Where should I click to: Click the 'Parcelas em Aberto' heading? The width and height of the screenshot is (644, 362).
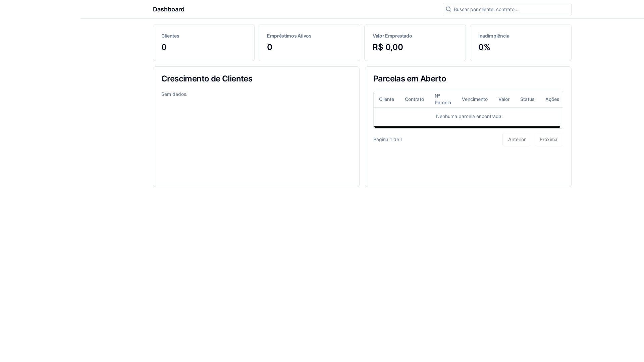(410, 79)
